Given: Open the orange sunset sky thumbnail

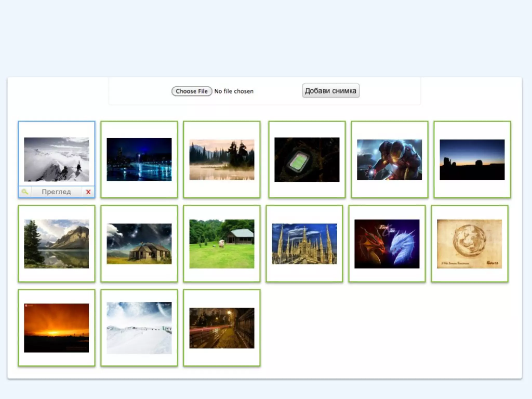Looking at the screenshot, I should [x=56, y=328].
